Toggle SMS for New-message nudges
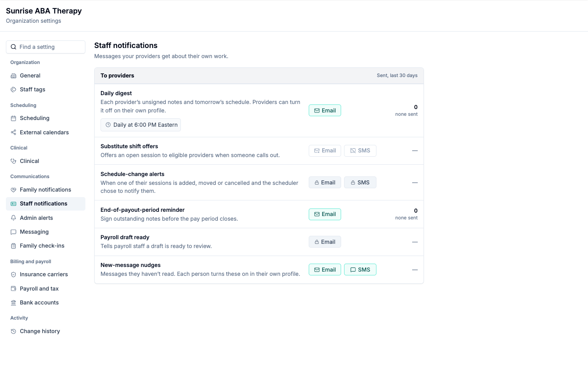 pos(360,270)
